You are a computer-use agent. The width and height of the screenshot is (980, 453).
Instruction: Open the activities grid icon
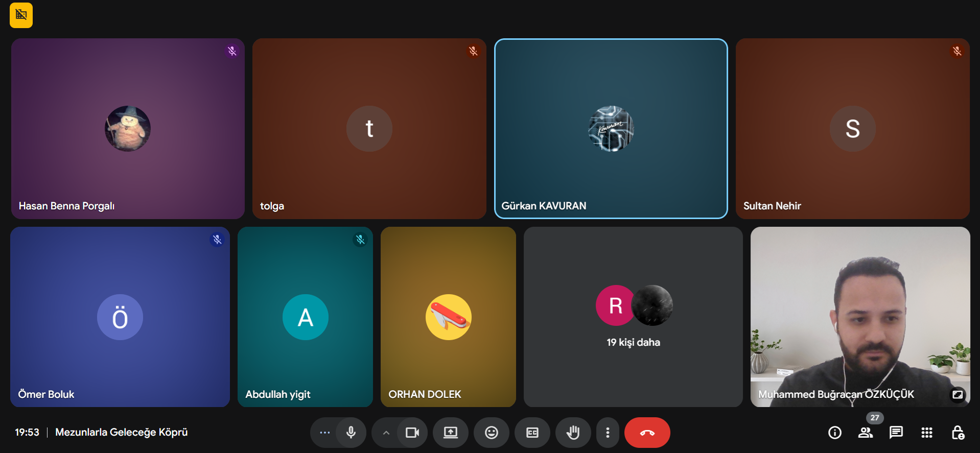(x=926, y=433)
